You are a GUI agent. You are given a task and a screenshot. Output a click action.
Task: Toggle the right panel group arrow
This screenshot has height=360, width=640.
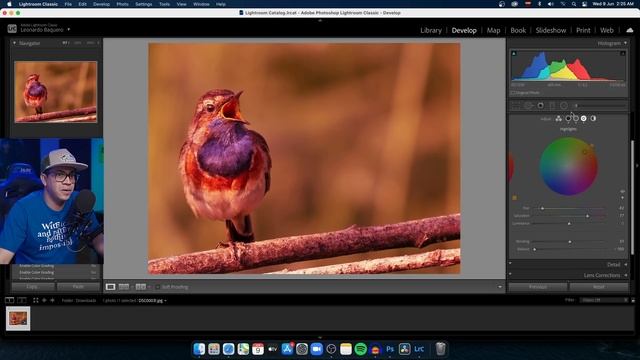tap(637, 166)
